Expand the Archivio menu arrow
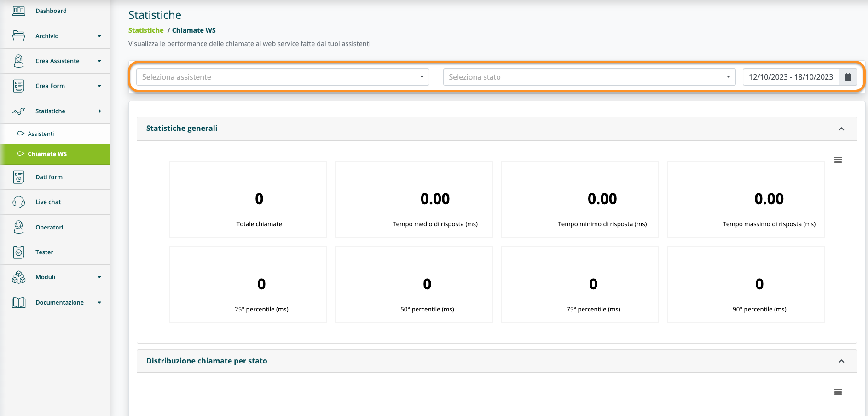 [99, 36]
